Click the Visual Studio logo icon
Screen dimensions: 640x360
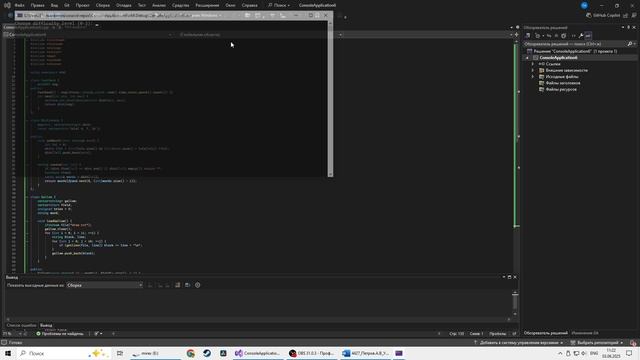coord(7,5)
